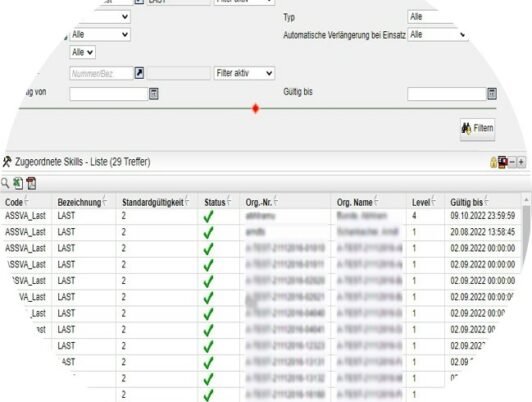Expand the list panel with the plus icon
The image size is (532, 402).
point(521,162)
